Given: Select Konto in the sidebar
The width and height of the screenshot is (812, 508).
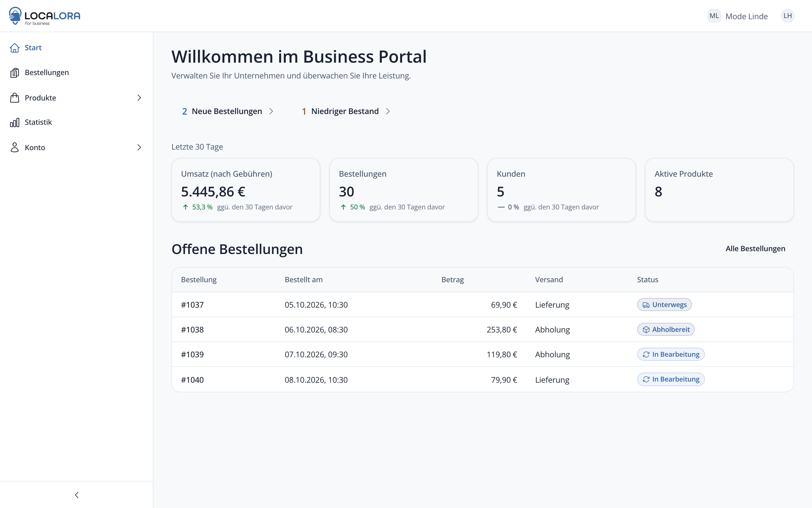Looking at the screenshot, I should coord(76,147).
